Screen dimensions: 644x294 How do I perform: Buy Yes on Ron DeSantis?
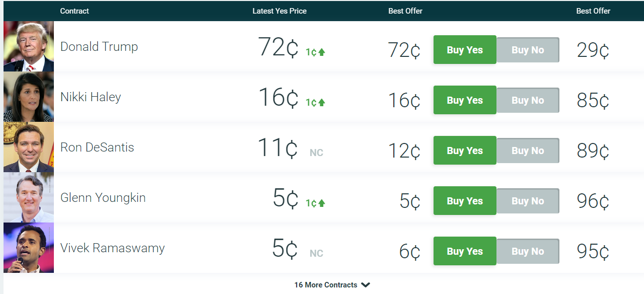click(465, 151)
